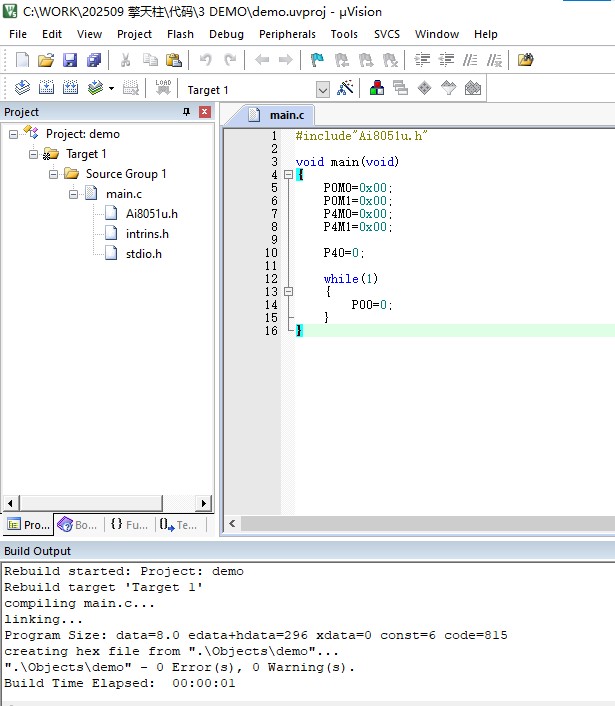Click the Save All icon

tap(93, 61)
